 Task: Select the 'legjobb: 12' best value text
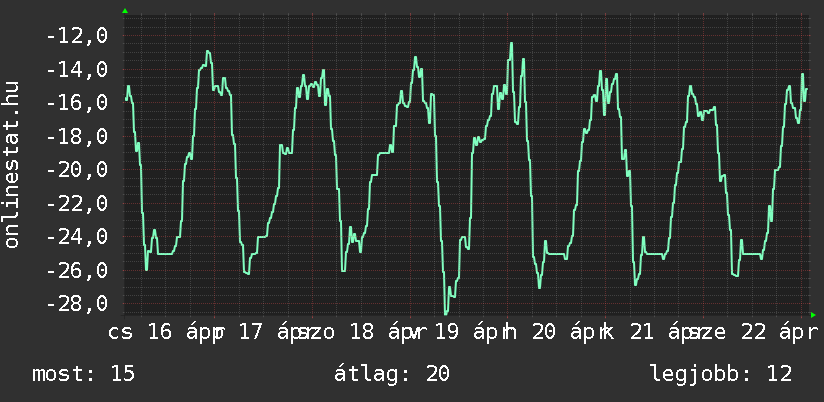pos(720,374)
